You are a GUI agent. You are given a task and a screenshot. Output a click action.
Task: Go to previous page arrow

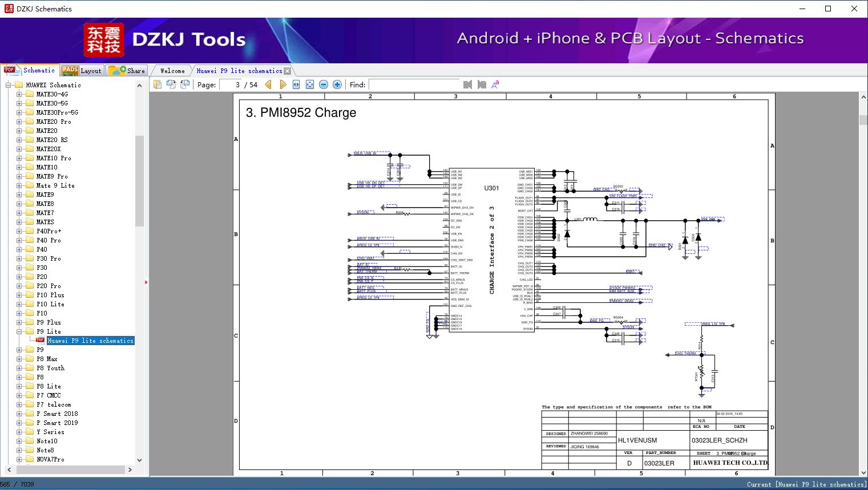[268, 84]
